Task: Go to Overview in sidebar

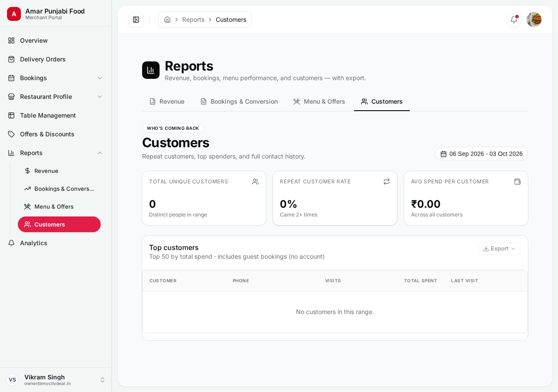Action: point(56,41)
